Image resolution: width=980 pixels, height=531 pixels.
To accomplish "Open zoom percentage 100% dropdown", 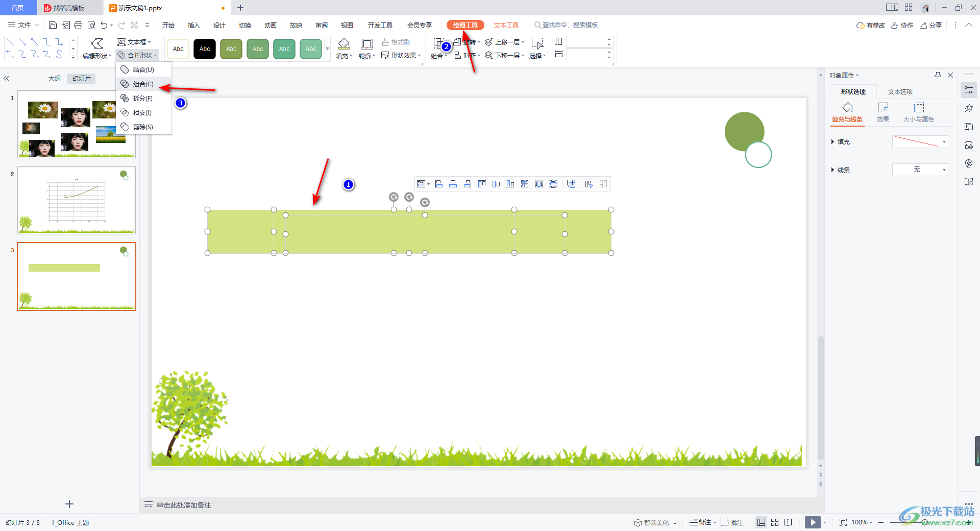I will (862, 522).
